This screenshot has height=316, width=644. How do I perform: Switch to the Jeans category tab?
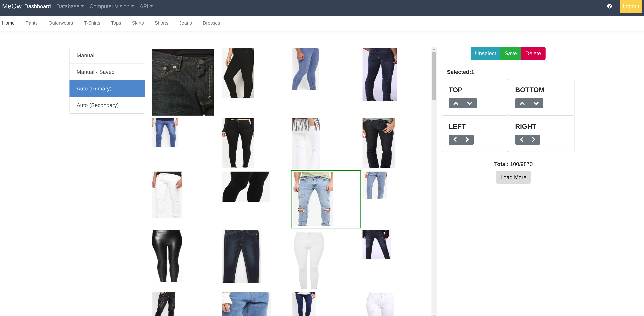point(185,23)
